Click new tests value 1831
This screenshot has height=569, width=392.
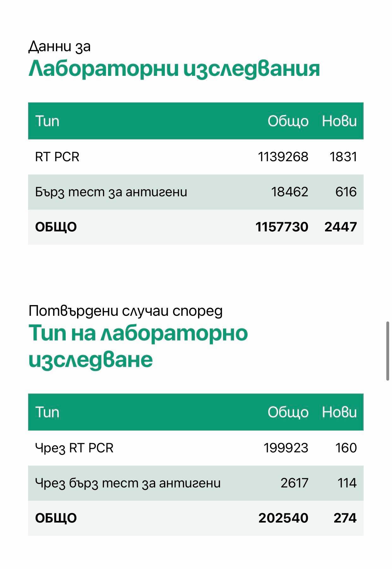[x=343, y=157]
